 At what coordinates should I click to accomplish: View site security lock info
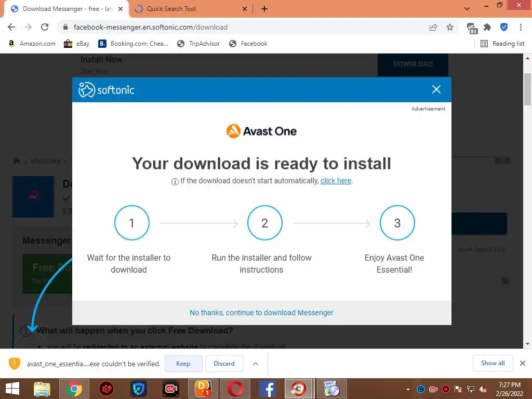(65, 27)
